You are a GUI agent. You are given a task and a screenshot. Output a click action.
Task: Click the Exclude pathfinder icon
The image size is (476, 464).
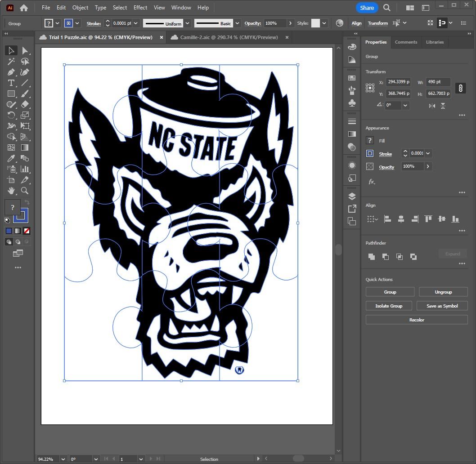[413, 257]
